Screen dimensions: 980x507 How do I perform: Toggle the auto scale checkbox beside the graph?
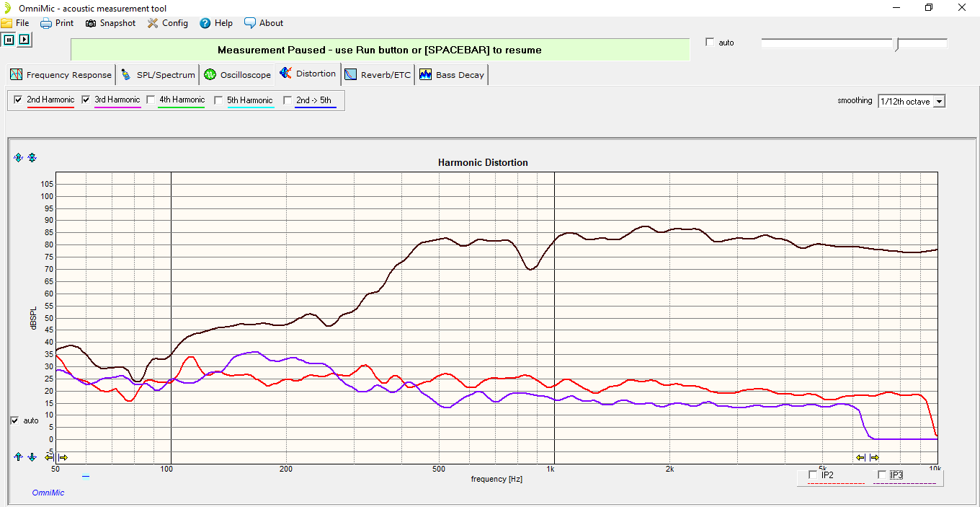point(15,420)
